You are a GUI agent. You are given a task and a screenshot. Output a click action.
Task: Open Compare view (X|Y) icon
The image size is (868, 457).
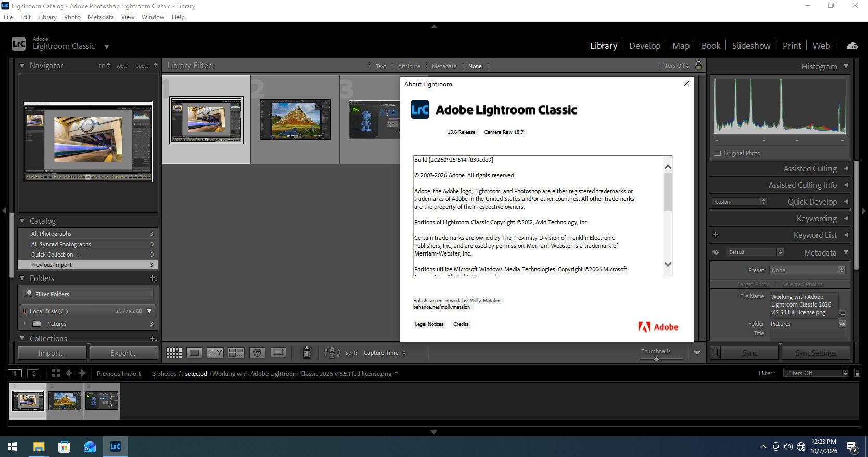pyautogui.click(x=215, y=353)
